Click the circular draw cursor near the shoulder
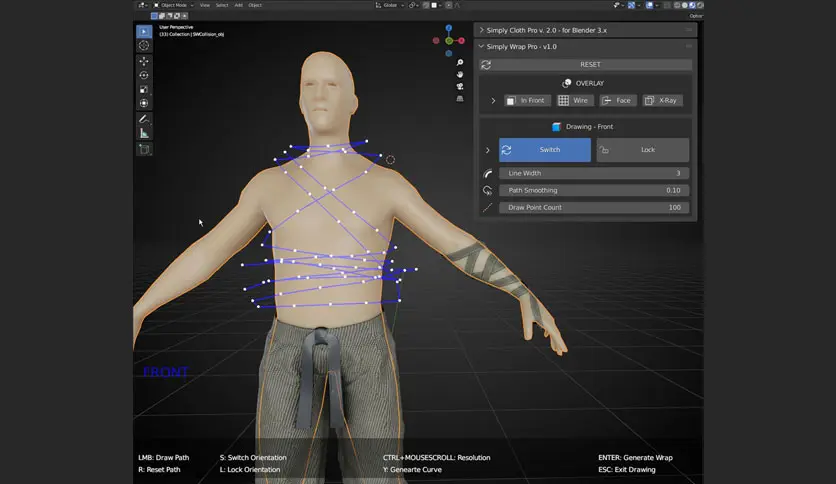The width and height of the screenshot is (836, 484). tap(390, 160)
